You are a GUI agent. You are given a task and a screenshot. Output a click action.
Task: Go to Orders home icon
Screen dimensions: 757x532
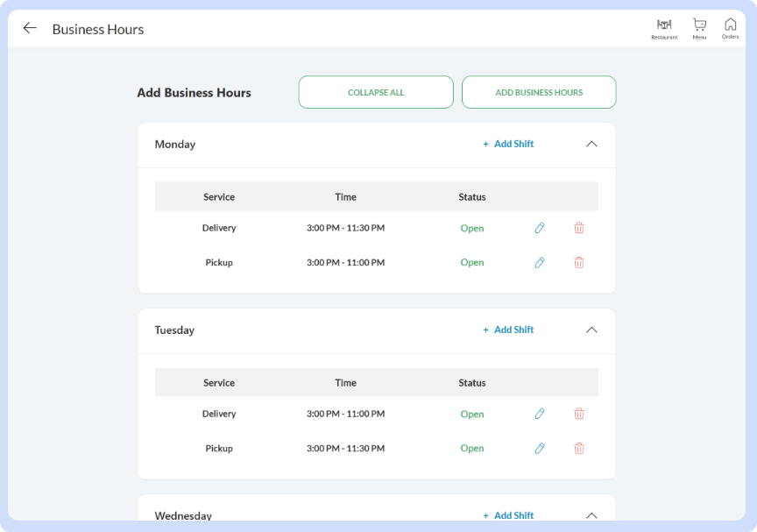click(x=730, y=25)
